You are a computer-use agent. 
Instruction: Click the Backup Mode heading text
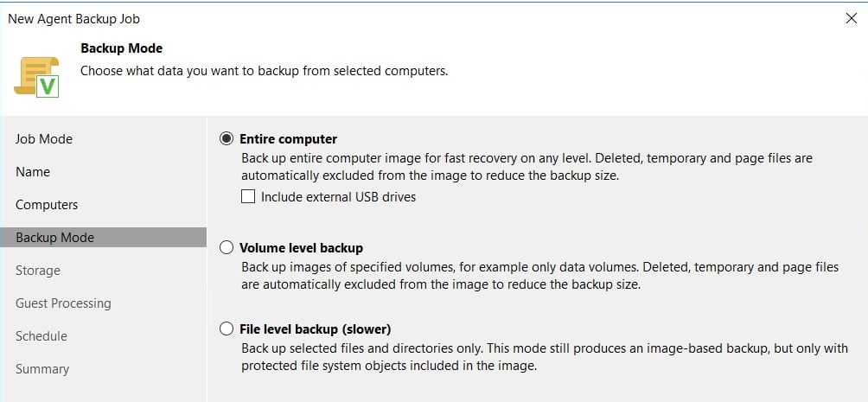pyautogui.click(x=122, y=48)
